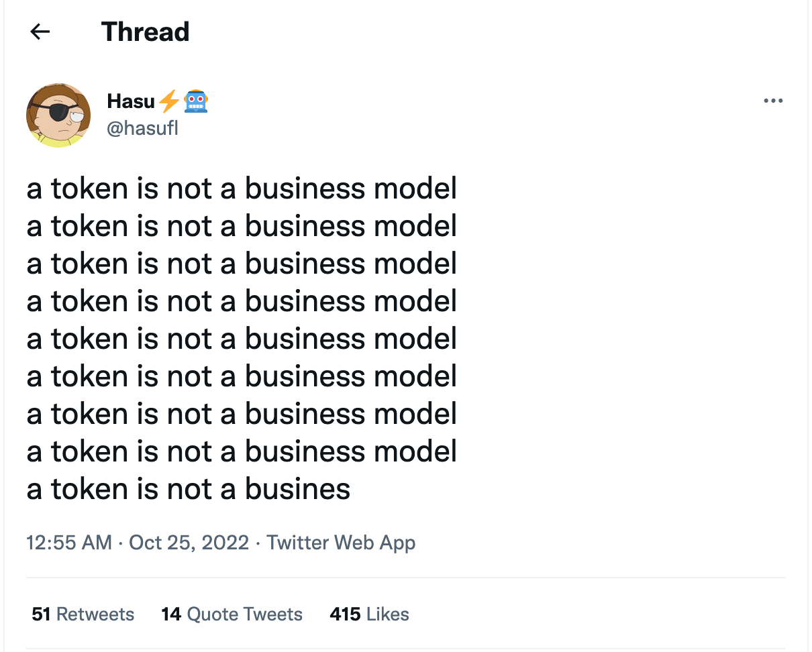Click the Oct 25, 2022 date

[x=189, y=542]
